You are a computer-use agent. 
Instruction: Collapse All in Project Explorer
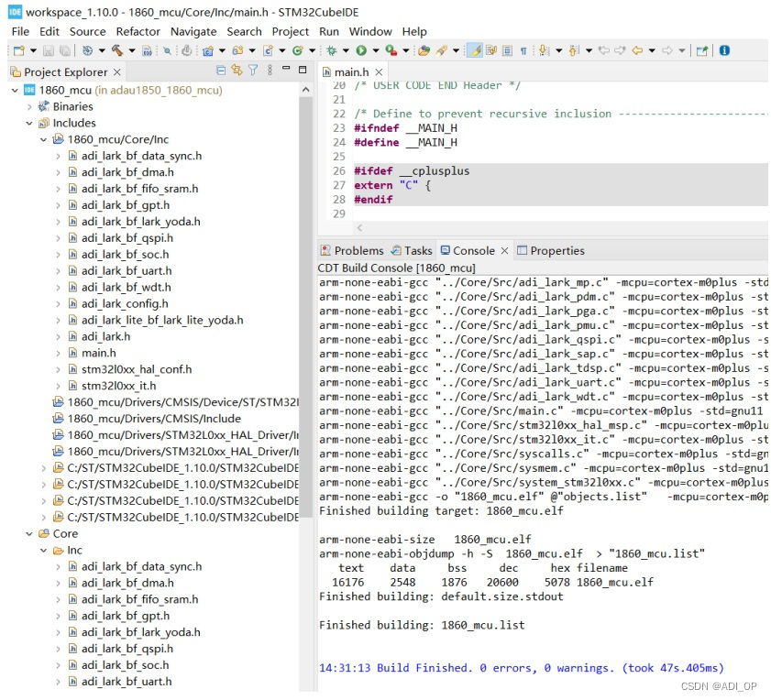pyautogui.click(x=221, y=71)
